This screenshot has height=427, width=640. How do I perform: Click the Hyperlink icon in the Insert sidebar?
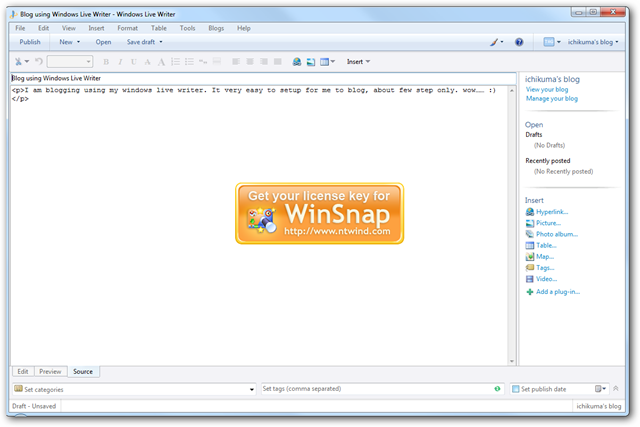click(x=530, y=212)
